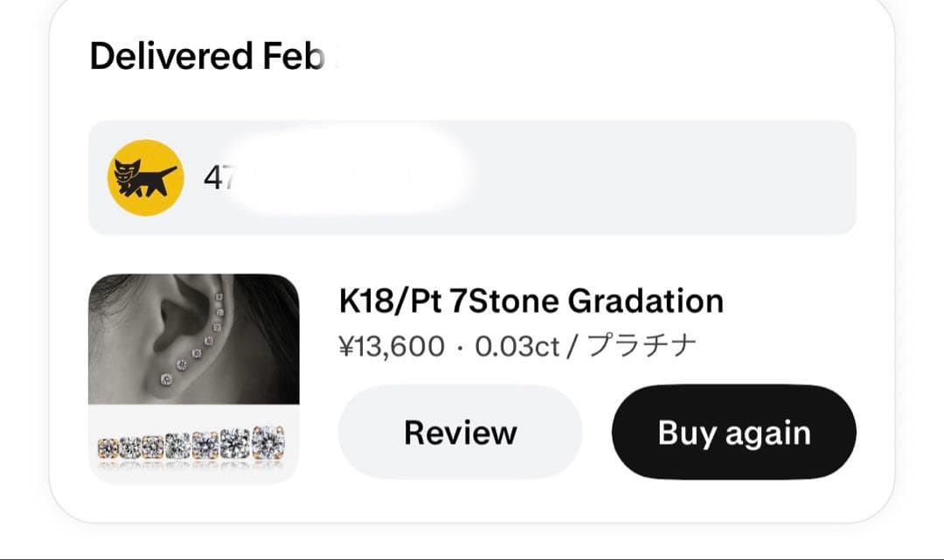Tap the ear photo in the product image

tap(194, 339)
